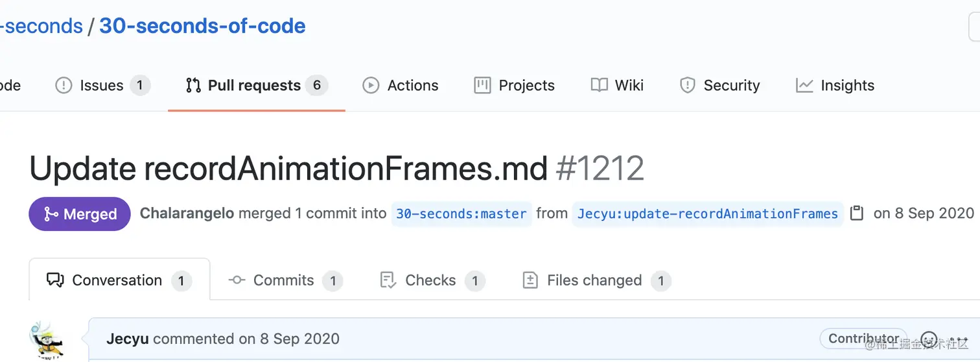Click the Wiki book icon
Screen dimensions: 980x362
click(x=600, y=86)
